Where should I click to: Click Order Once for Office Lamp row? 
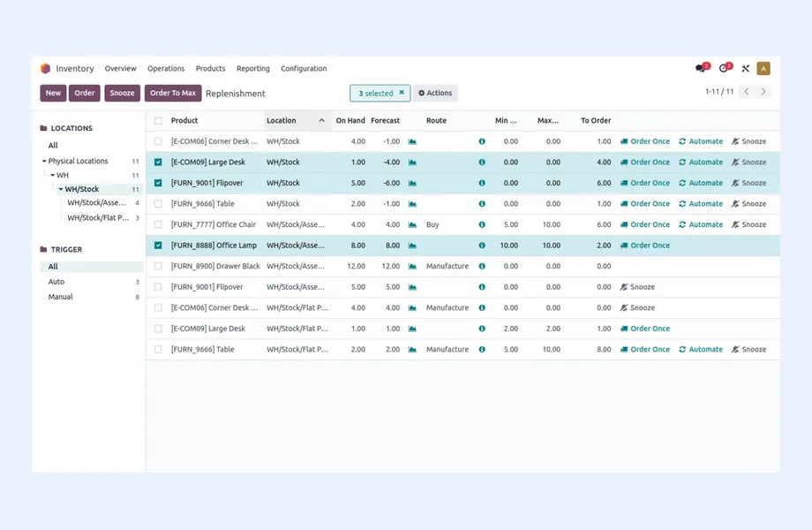coord(644,245)
